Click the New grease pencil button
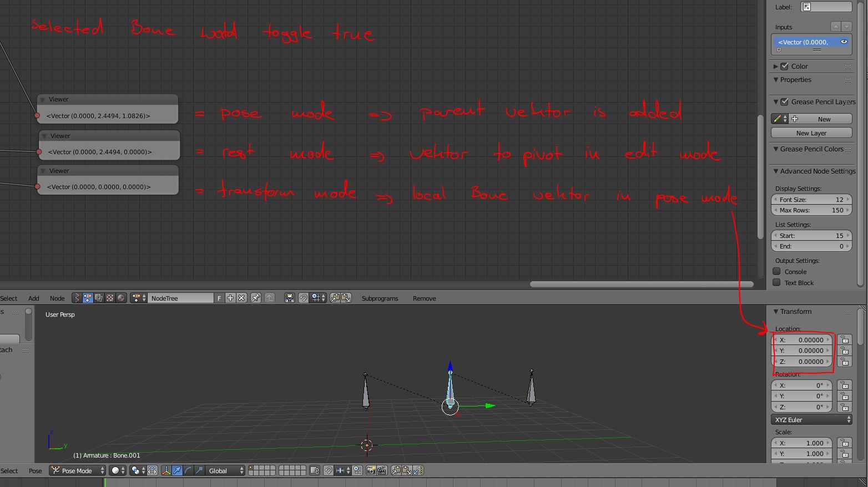The height and width of the screenshot is (487, 868). (821, 119)
